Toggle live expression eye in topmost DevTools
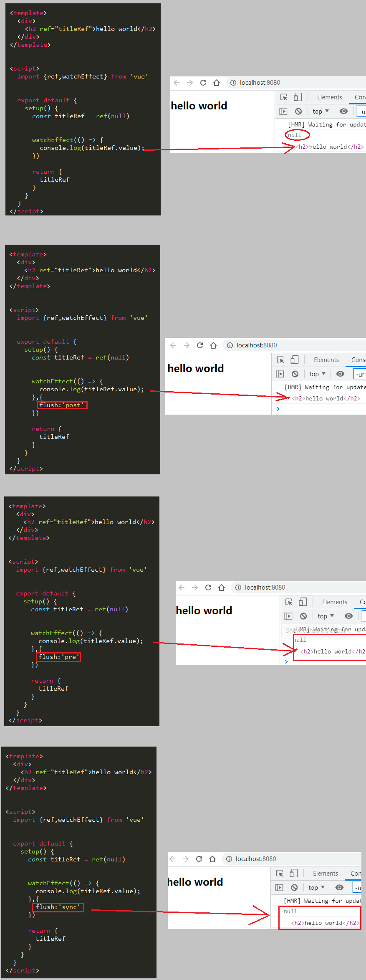366x980 pixels. tap(343, 111)
